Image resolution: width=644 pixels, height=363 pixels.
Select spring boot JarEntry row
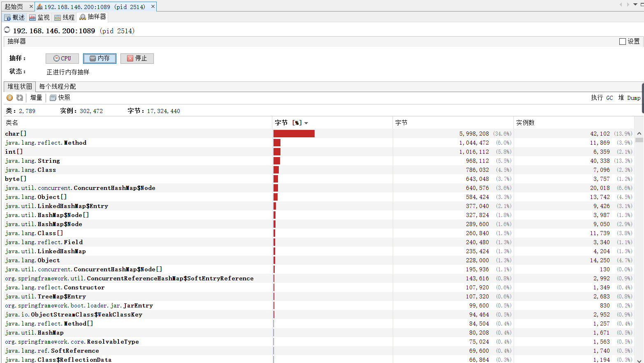click(320, 305)
